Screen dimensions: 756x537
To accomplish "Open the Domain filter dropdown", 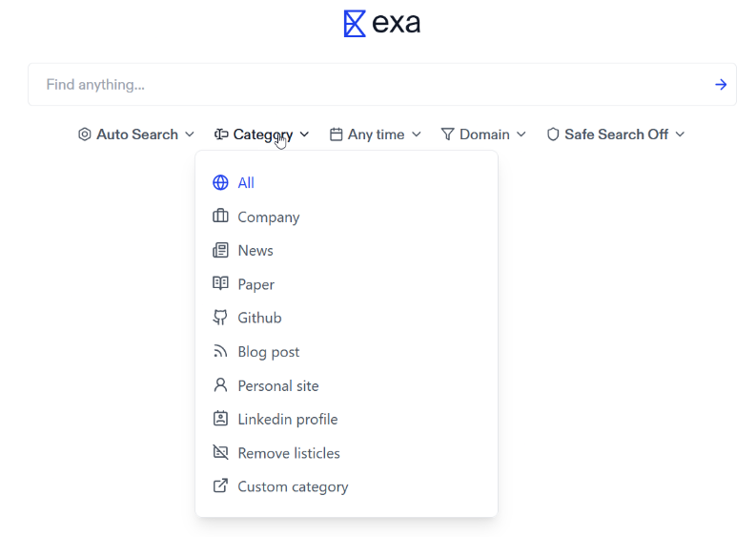I will [483, 134].
